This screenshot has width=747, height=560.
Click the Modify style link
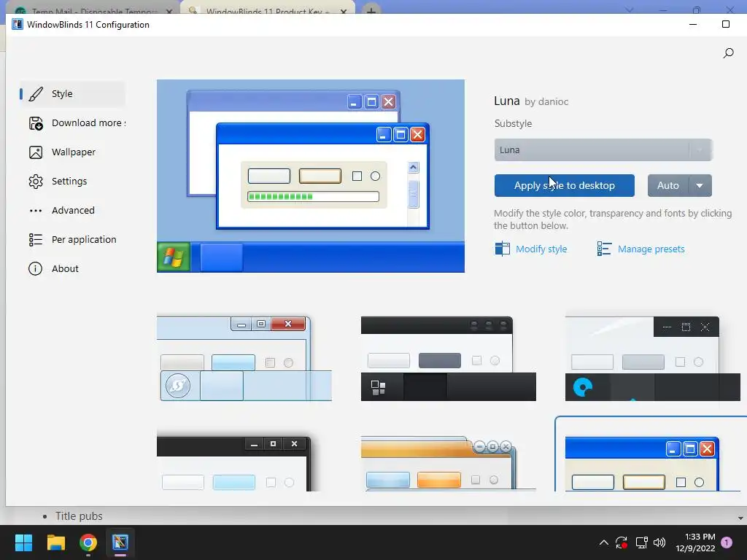[x=541, y=249]
